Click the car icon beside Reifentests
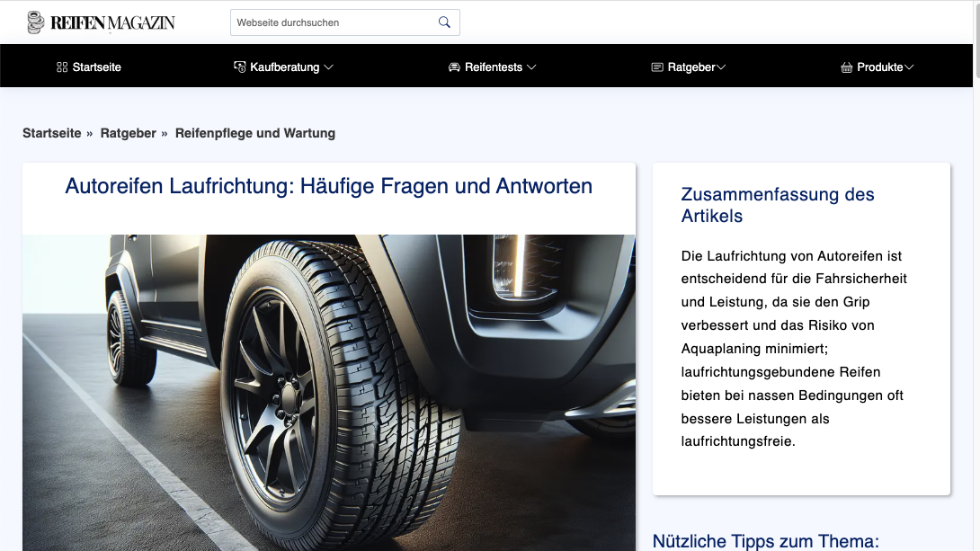 click(454, 67)
